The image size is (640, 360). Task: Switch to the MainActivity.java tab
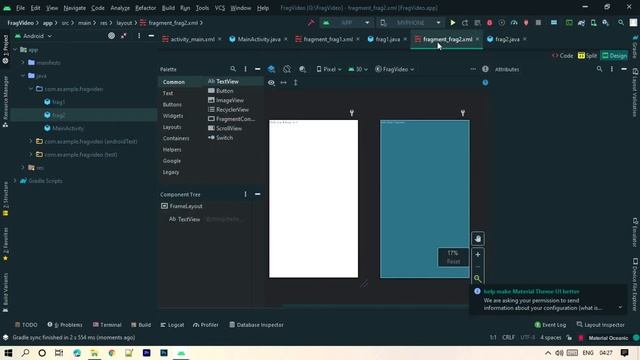(x=259, y=39)
